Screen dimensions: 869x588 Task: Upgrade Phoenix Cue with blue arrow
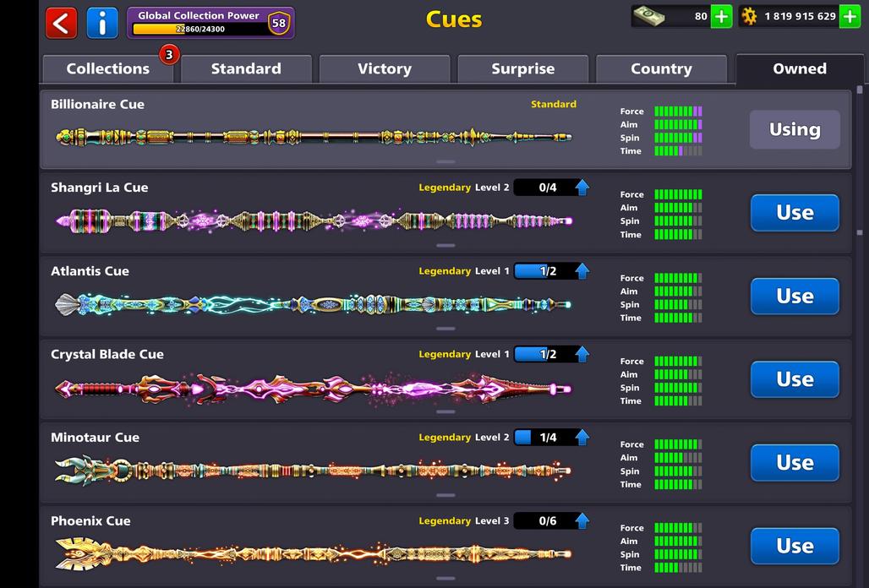[x=582, y=521]
